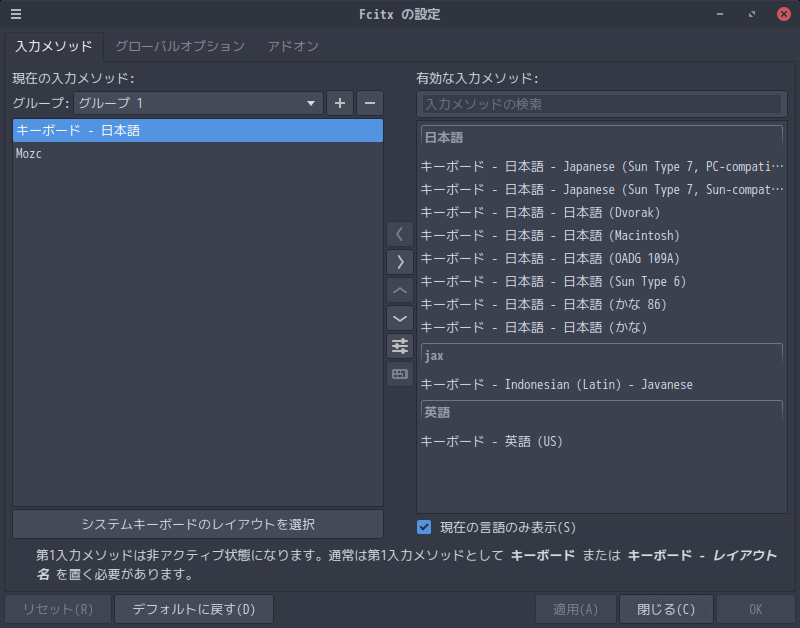Click the keyboard layout icon button

[400, 374]
